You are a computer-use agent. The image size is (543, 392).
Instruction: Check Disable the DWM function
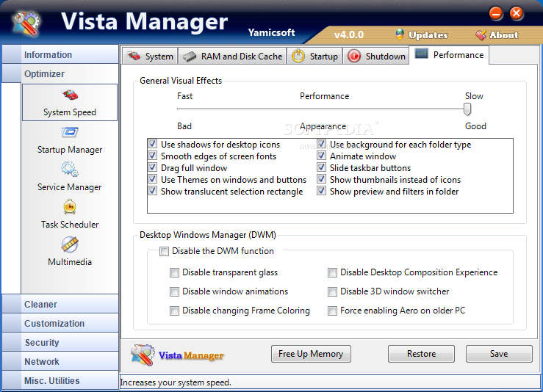164,251
